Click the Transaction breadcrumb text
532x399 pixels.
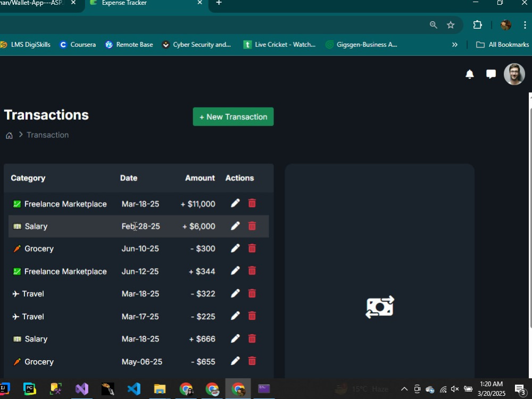[47, 135]
